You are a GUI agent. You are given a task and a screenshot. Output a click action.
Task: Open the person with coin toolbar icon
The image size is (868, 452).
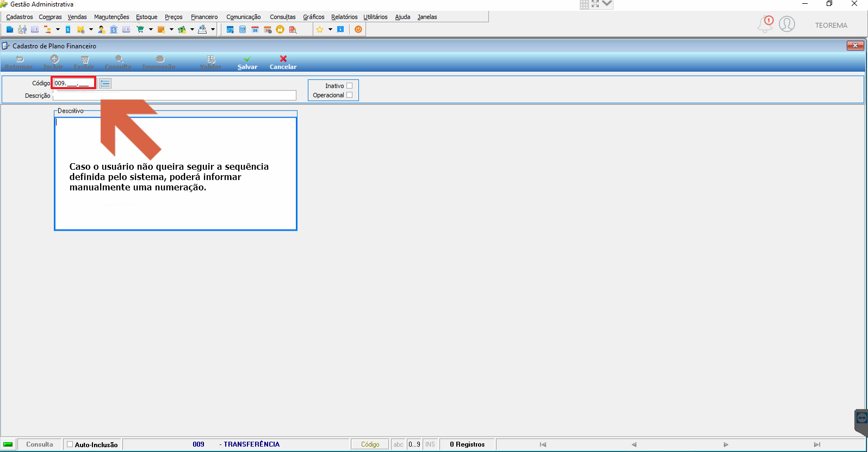[102, 29]
